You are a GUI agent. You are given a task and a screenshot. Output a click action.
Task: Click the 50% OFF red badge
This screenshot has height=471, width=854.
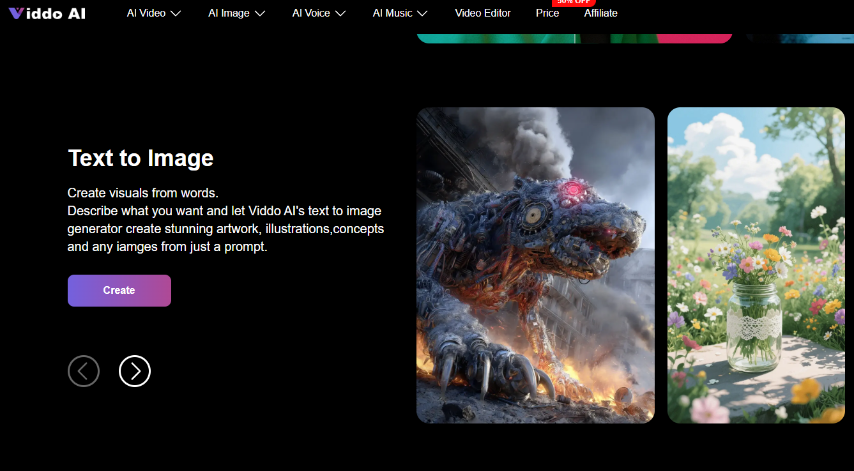(574, 3)
